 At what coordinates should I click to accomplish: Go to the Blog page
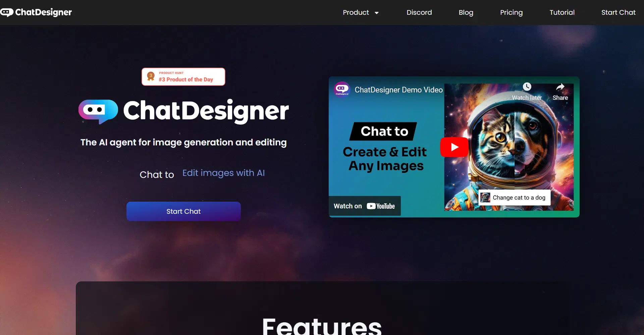(x=466, y=12)
